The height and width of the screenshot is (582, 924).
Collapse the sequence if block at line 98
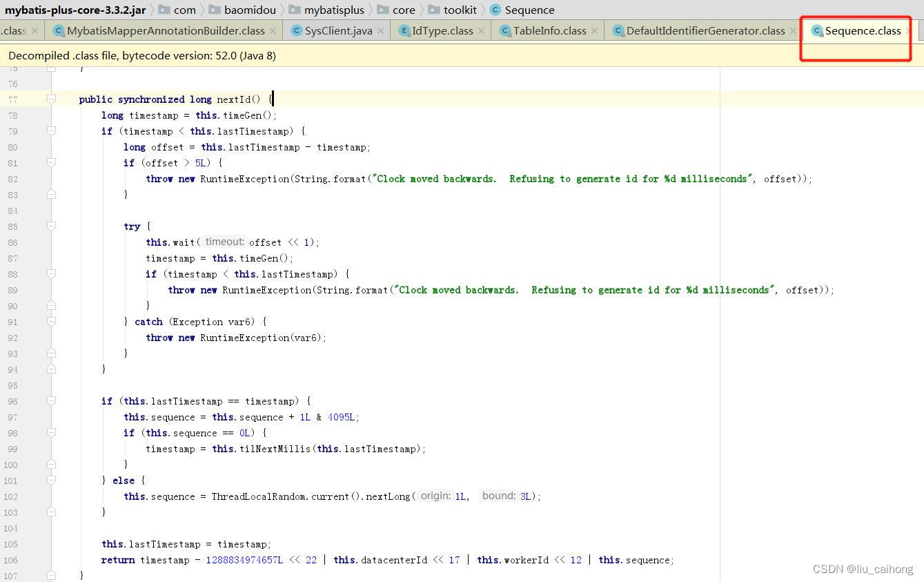pos(51,433)
